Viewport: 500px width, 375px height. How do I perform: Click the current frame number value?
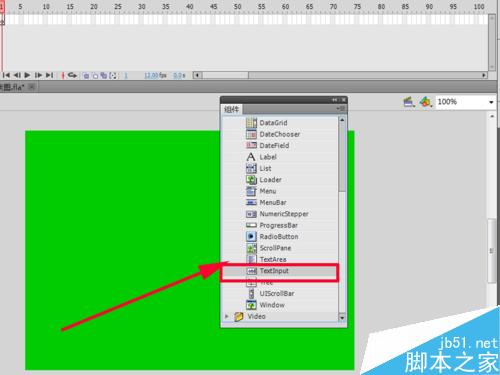pos(126,76)
